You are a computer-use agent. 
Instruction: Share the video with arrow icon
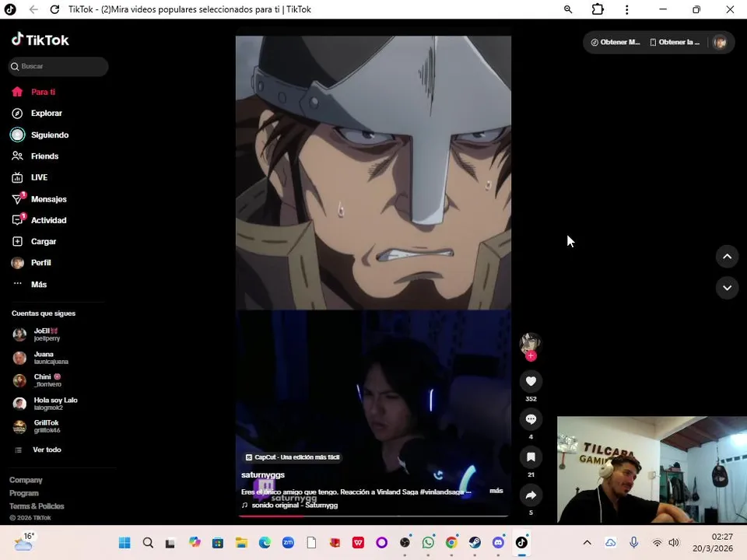[531, 495]
